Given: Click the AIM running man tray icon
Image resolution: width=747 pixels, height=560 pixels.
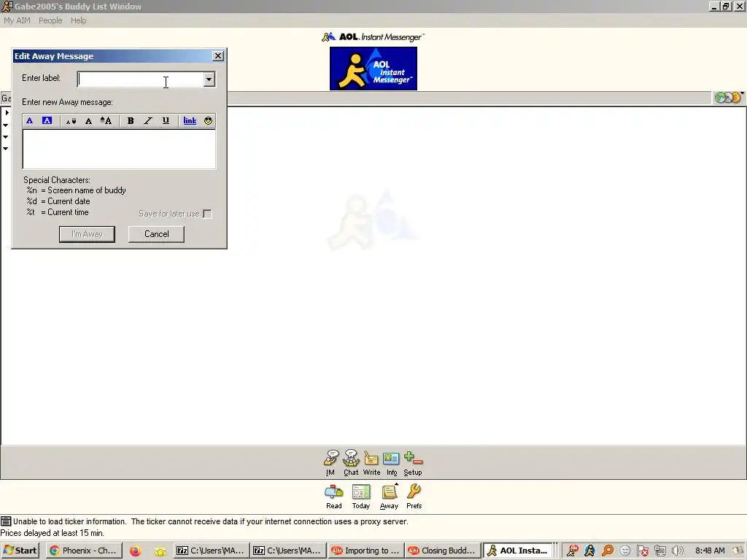Looking at the screenshot, I should tap(589, 551).
